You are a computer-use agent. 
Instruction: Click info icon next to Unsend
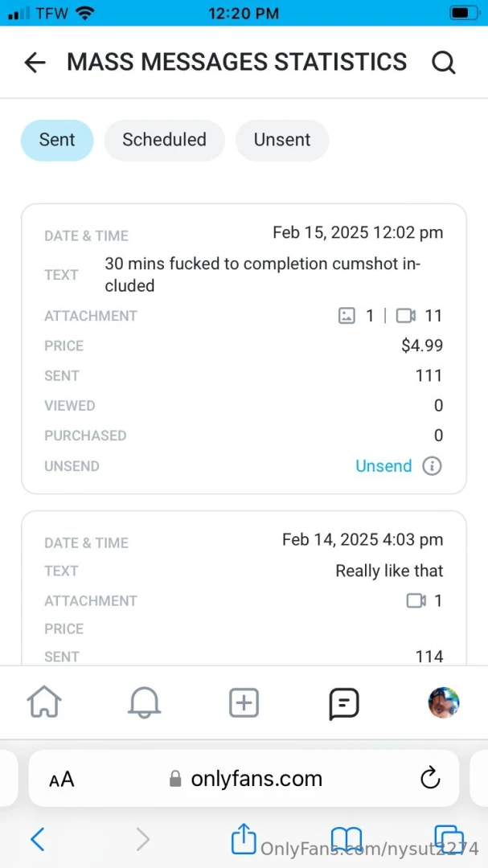click(432, 466)
